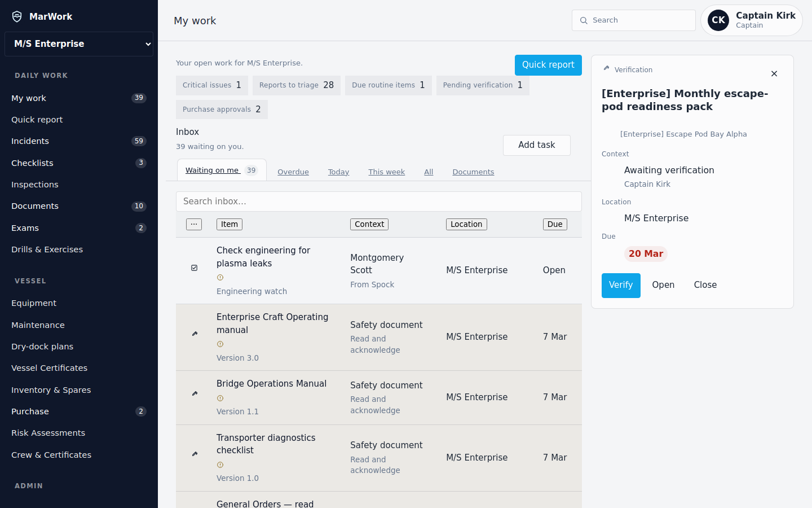Filter by Reports to triage chip
This screenshot has height=508, width=812.
(297, 85)
